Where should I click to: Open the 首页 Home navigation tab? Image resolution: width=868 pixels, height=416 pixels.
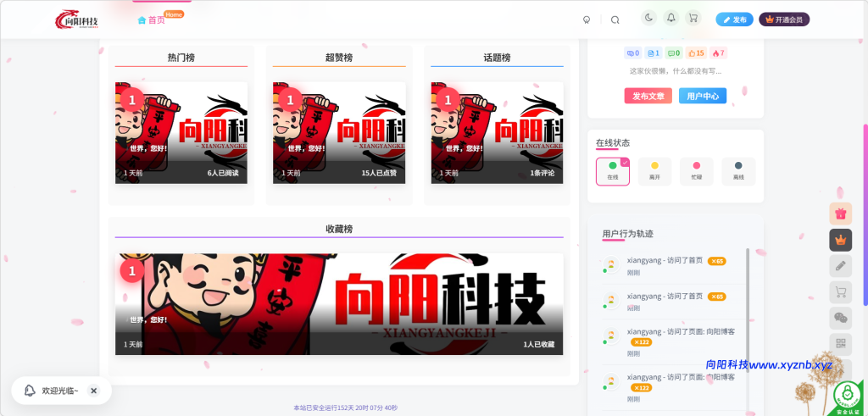pyautogui.click(x=151, y=20)
